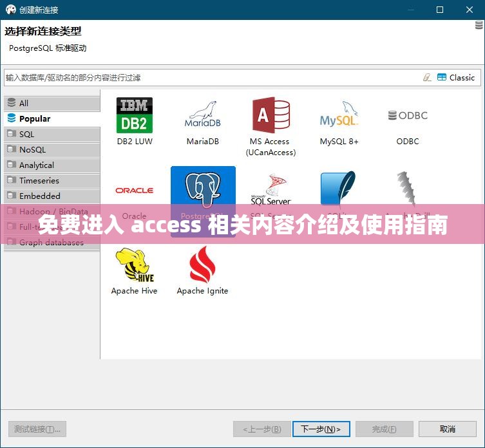Choose the Apache Ignite flame icon
Image resolution: width=485 pixels, height=448 pixels.
(x=202, y=265)
